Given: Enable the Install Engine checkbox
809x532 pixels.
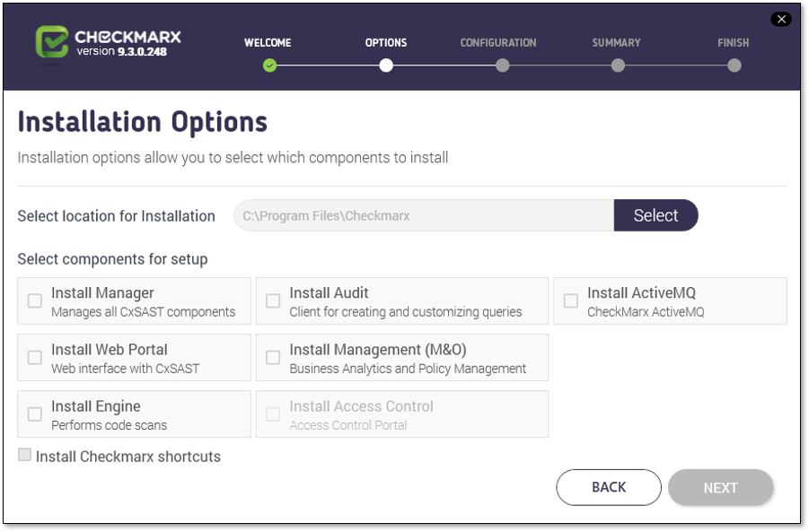Looking at the screenshot, I should click(34, 414).
